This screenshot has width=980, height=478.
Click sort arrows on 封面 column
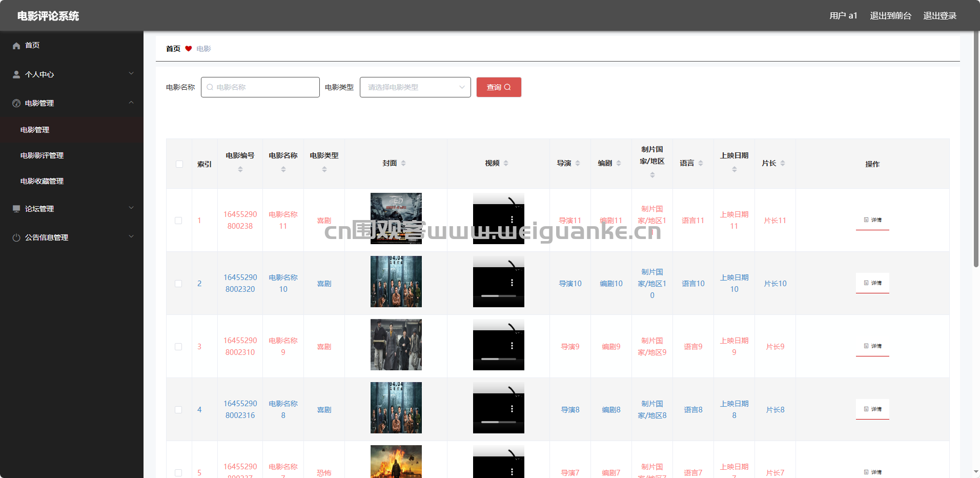pos(403,163)
